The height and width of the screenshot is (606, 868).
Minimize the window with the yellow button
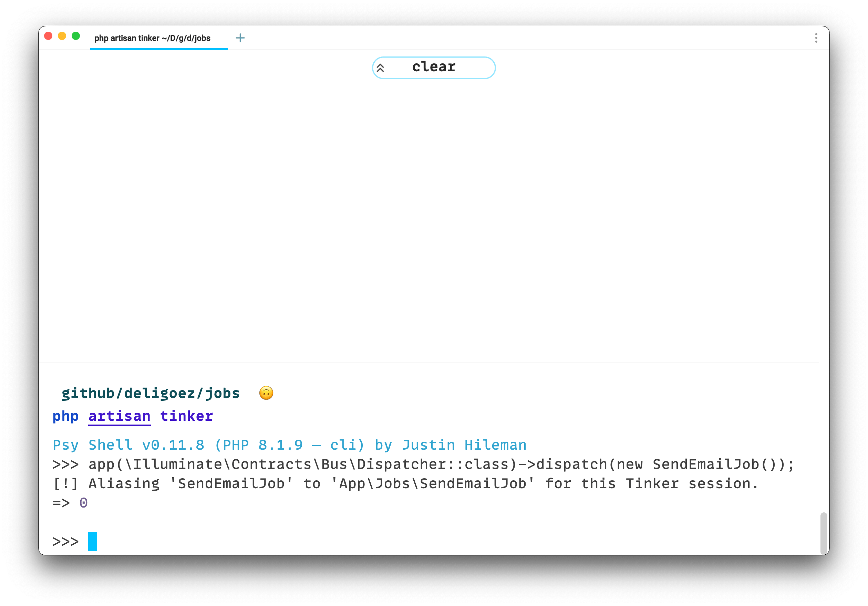62,36
